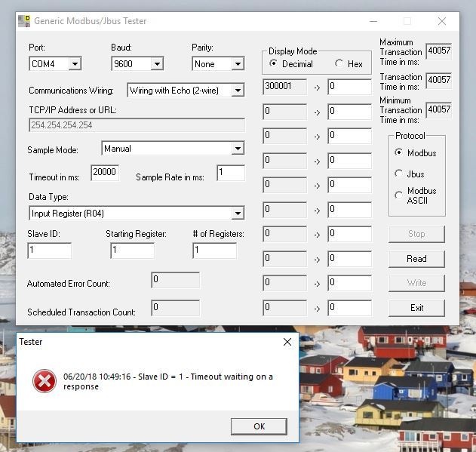This screenshot has width=476, height=452.
Task: Click the TCP/IP Address field 254.254.254.254
Action: 137,125
